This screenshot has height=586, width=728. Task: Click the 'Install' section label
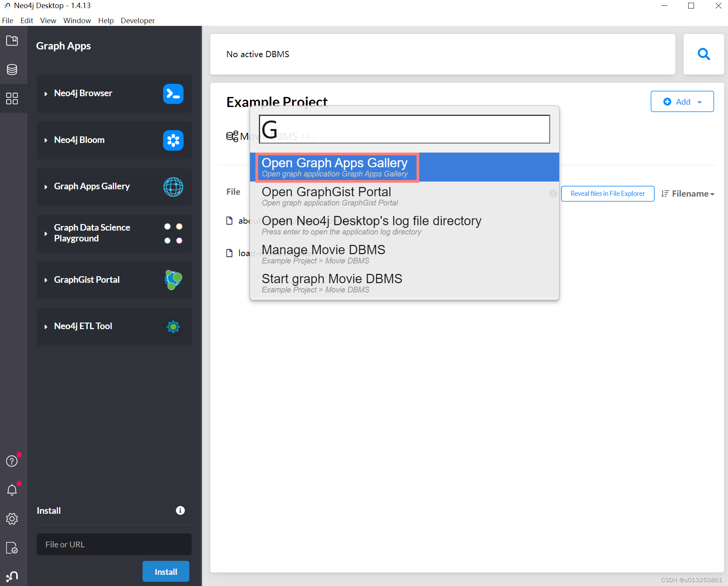coord(49,511)
